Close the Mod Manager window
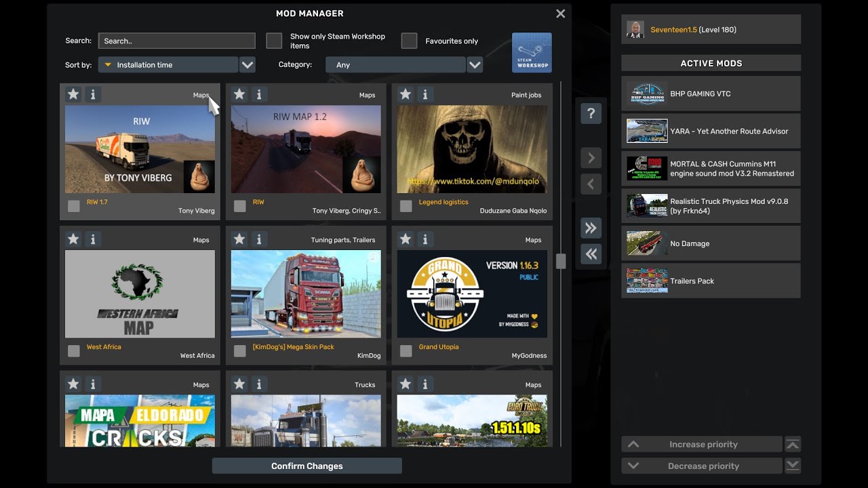The image size is (868, 488). pos(560,14)
